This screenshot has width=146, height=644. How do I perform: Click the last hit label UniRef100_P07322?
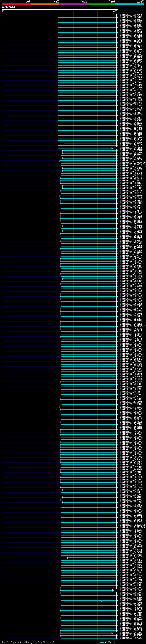click(x=131, y=638)
